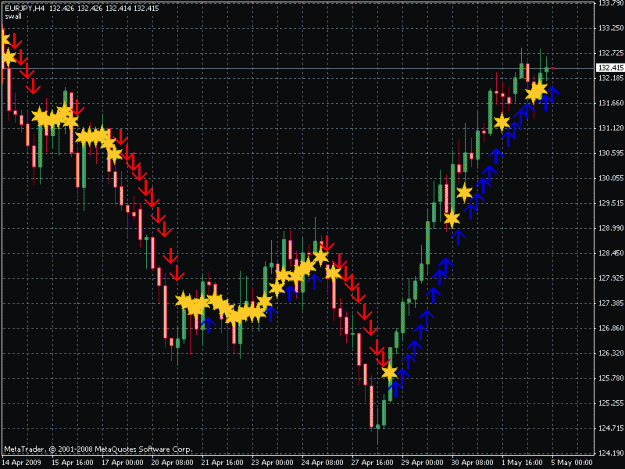
Task: Click the 124.715 price axis label
Action: 611,428
